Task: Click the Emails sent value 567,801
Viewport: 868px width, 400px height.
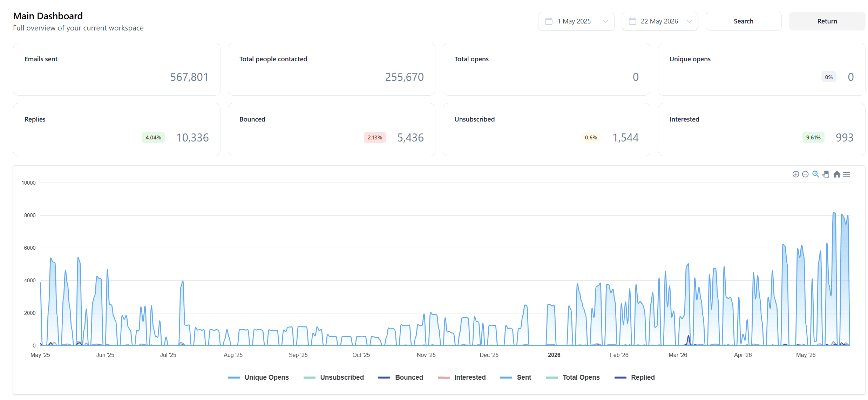Action: point(189,77)
